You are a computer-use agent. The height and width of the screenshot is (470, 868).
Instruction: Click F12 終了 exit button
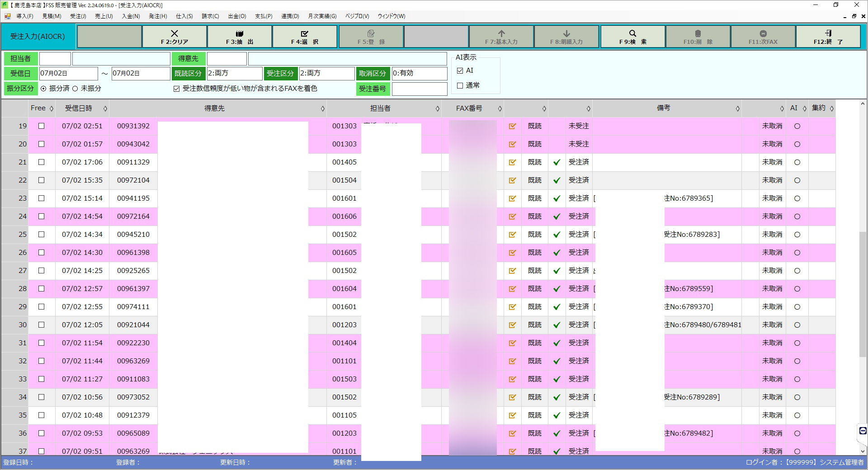pos(828,37)
